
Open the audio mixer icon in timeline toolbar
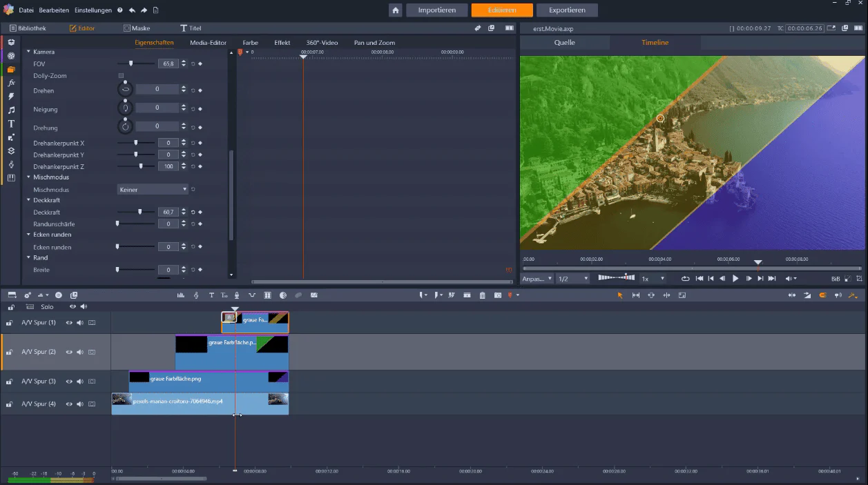(181, 295)
